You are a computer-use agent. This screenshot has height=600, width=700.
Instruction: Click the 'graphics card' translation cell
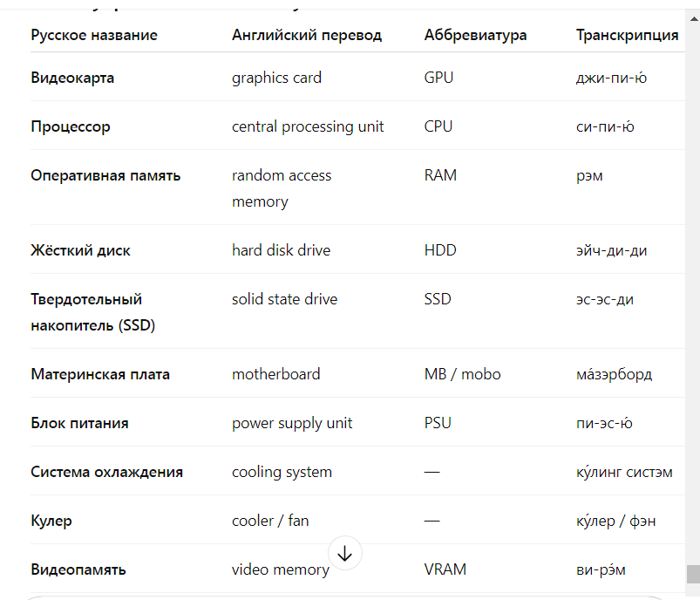click(x=276, y=78)
